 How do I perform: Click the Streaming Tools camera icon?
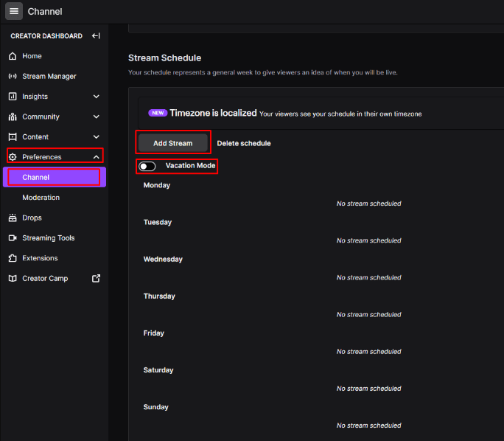point(13,238)
